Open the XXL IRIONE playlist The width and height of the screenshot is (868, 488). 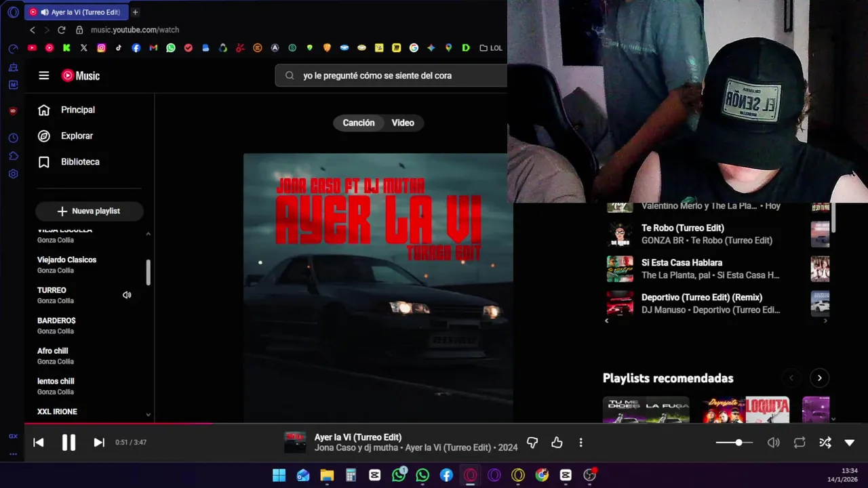[57, 411]
